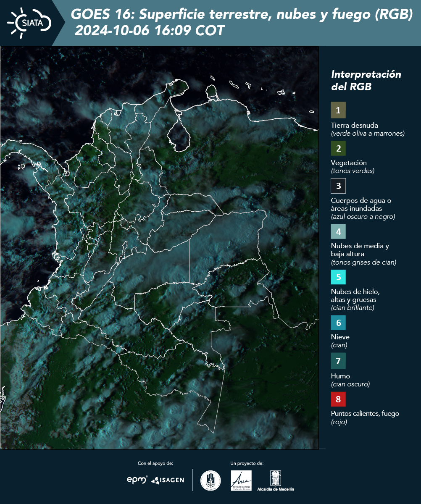Click the circular Medellín seal logo

210,480
